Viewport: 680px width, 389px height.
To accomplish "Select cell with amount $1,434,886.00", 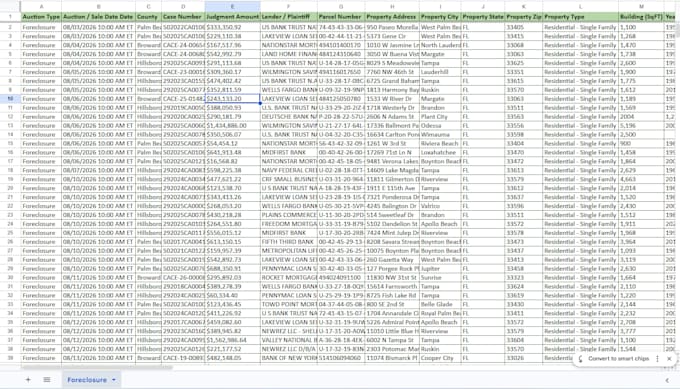I will click(x=232, y=125).
